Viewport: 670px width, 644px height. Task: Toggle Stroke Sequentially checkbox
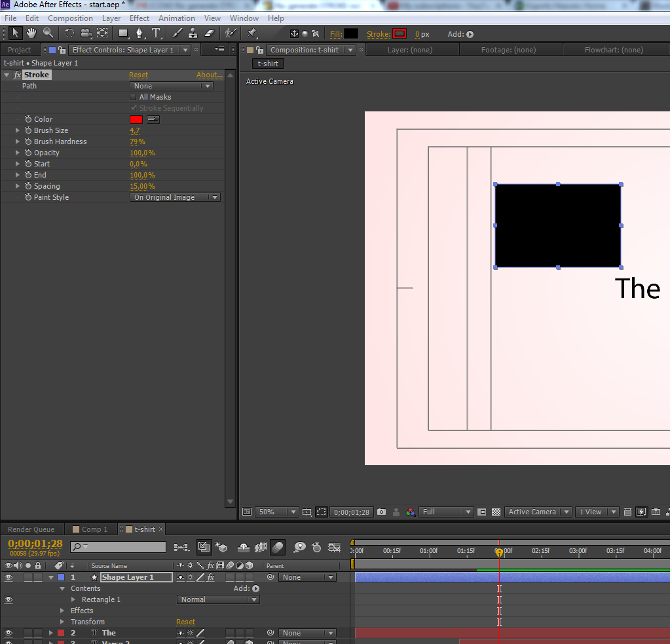133,108
